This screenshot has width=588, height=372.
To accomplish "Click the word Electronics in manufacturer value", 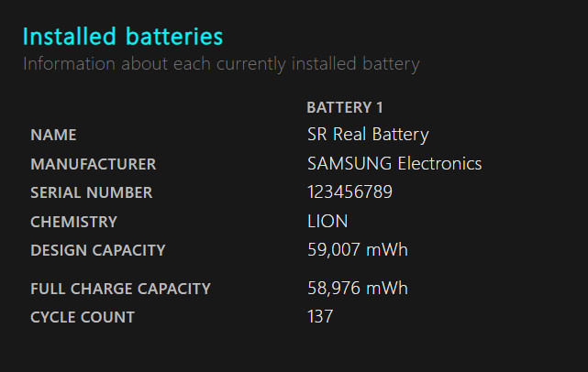I will pos(439,164).
